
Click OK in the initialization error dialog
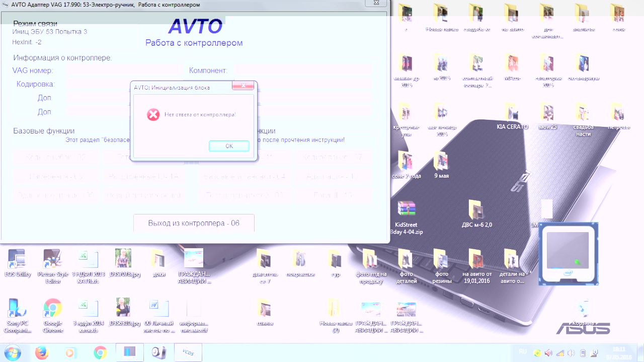click(229, 146)
